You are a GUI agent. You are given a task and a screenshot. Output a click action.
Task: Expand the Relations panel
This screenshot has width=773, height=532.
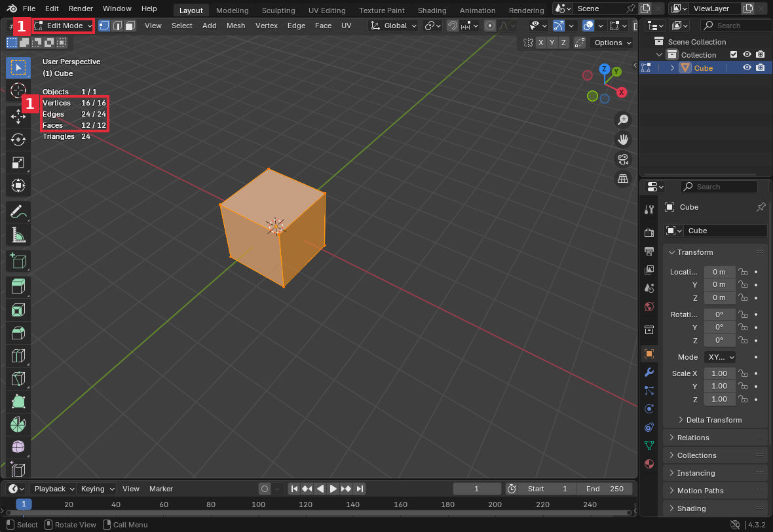(715, 438)
